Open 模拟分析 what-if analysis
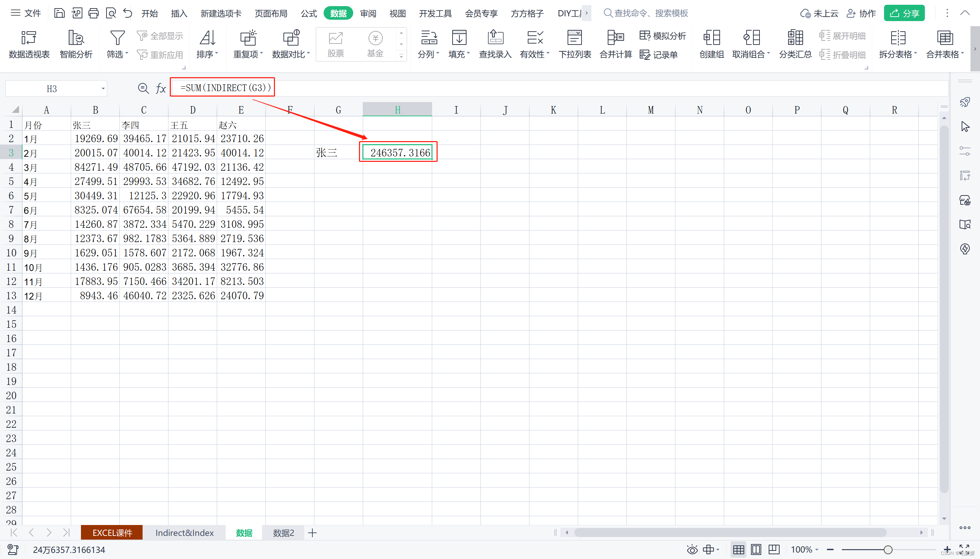This screenshot has width=980, height=559. point(663,36)
